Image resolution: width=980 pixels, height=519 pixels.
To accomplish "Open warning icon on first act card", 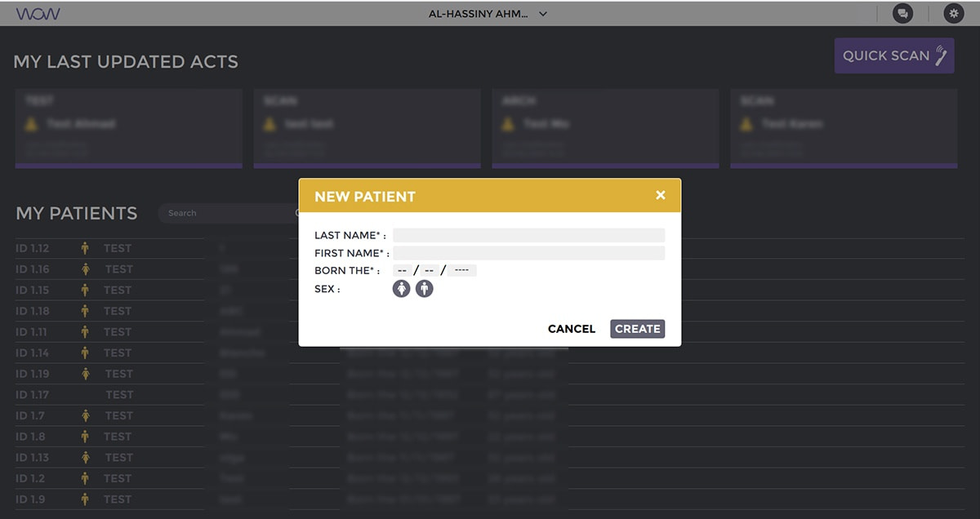I will pyautogui.click(x=31, y=124).
